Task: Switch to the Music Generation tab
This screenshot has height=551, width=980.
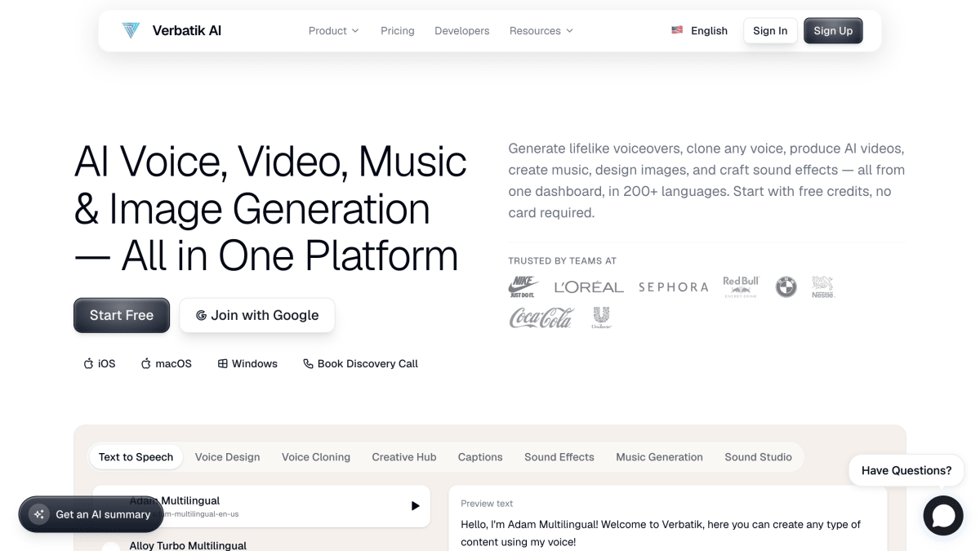Action: (x=659, y=457)
